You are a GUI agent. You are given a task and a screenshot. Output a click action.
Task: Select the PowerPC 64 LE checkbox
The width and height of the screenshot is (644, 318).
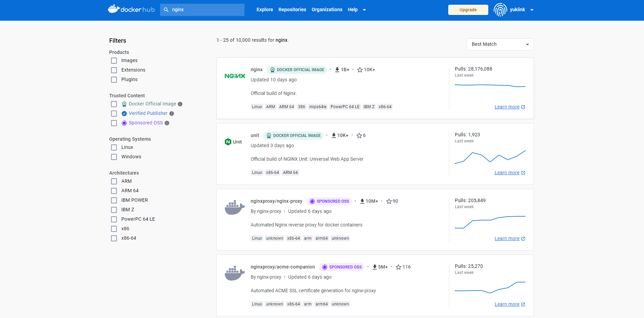(x=114, y=219)
